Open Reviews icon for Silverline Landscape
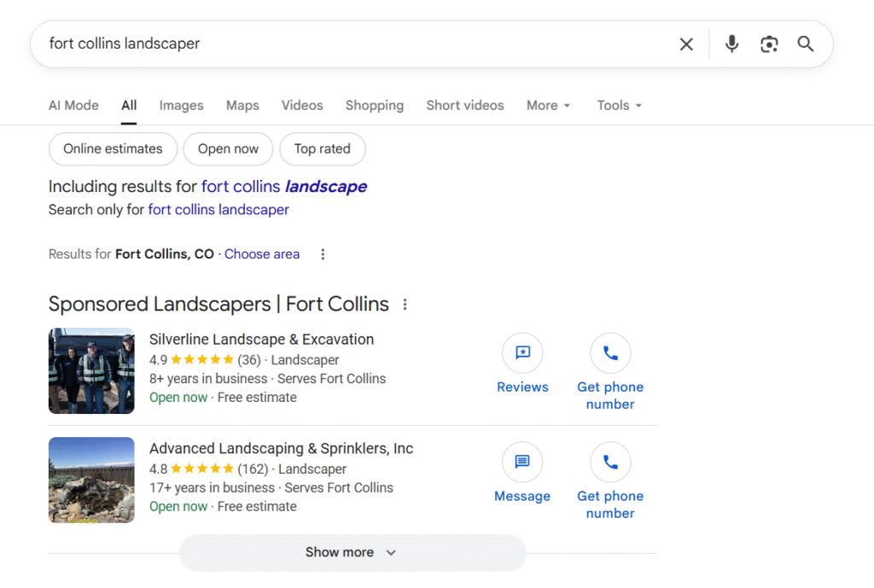Viewport: 874px width, 588px height. (522, 353)
